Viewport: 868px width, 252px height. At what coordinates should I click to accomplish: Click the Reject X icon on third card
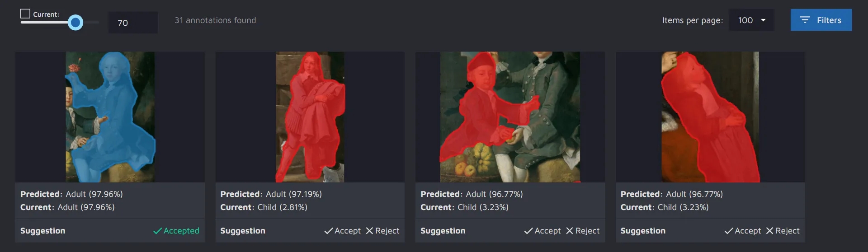tap(570, 231)
